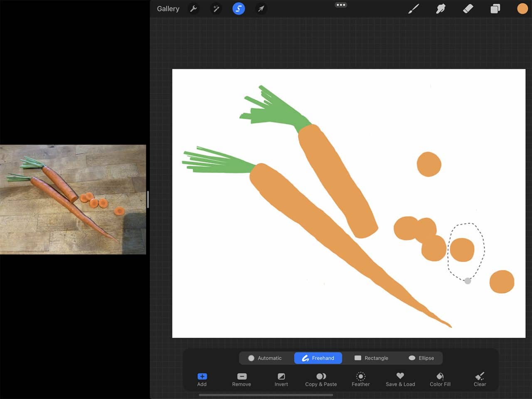Open the Adjustments magic wand icon
The width and height of the screenshot is (532, 399).
point(216,8)
